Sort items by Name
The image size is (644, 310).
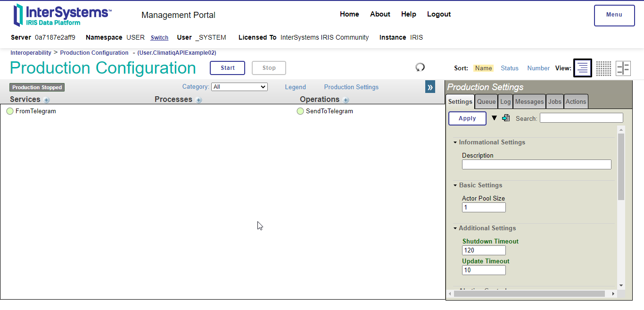[x=483, y=68]
